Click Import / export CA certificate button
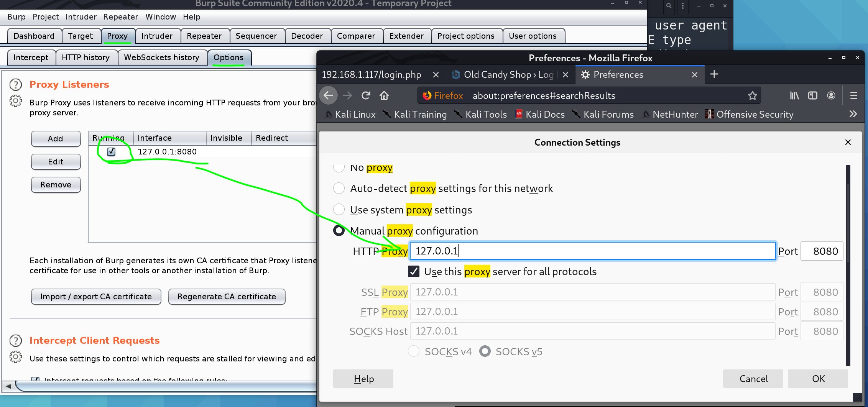This screenshot has width=868, height=407. pyautogui.click(x=96, y=297)
